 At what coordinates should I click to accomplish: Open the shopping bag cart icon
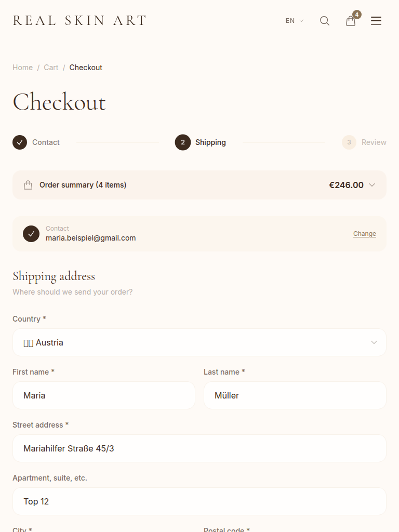pyautogui.click(x=351, y=21)
